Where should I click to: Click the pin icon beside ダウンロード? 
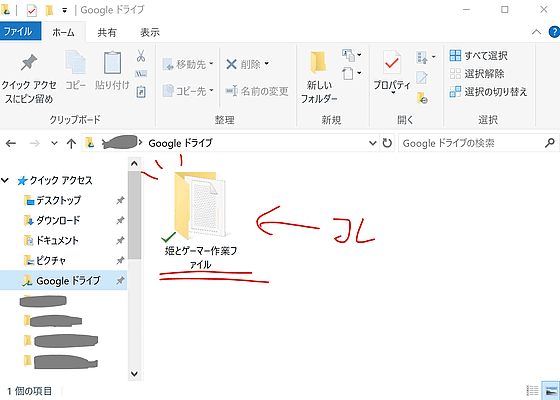[120, 220]
